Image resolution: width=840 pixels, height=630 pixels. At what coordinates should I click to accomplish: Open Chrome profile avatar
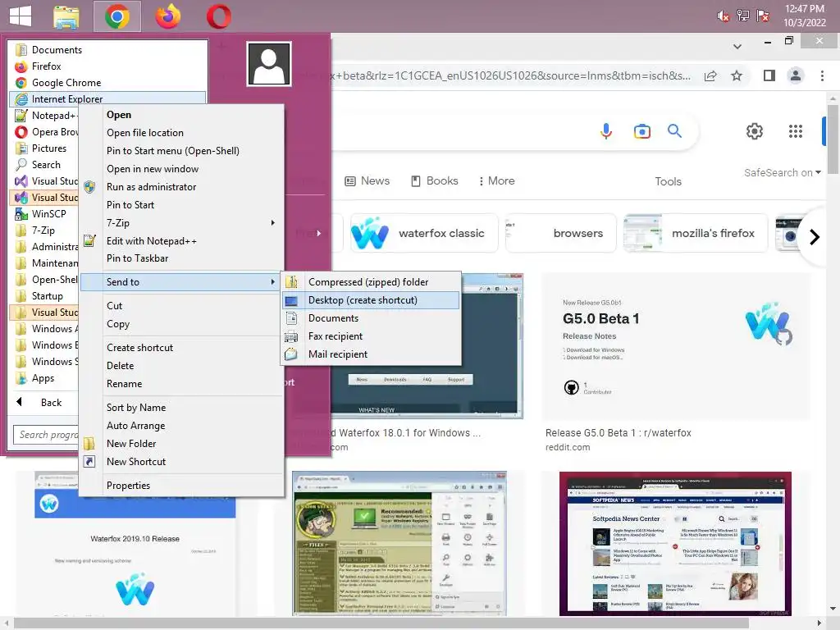point(796,75)
